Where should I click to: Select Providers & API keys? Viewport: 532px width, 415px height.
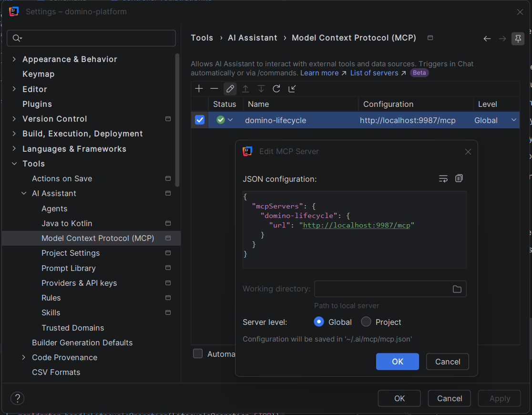tap(79, 283)
